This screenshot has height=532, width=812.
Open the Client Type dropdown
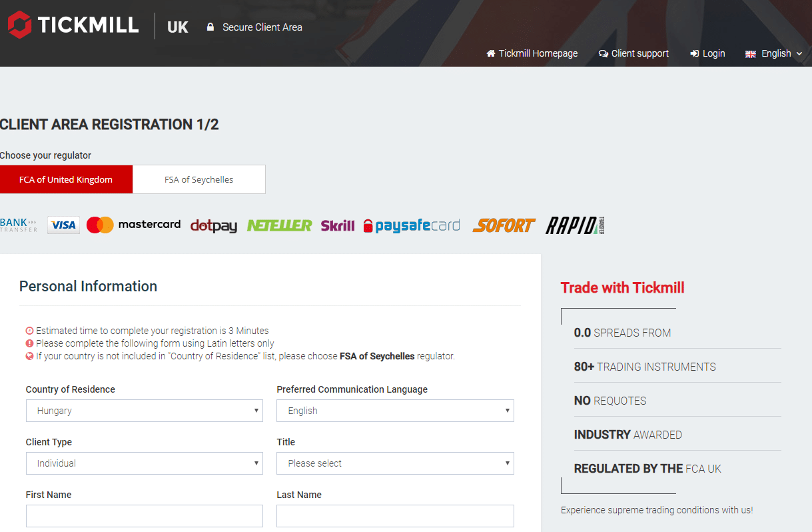coord(145,463)
